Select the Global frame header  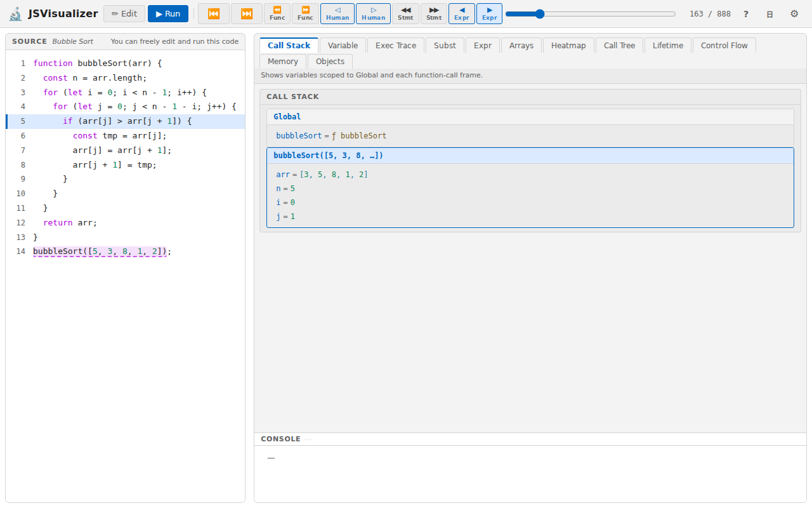click(530, 117)
